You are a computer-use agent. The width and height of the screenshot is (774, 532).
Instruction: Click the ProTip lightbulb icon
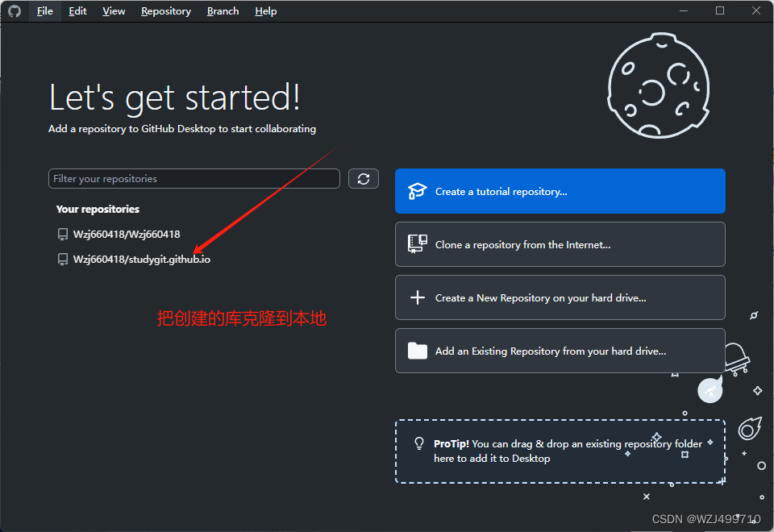419,443
